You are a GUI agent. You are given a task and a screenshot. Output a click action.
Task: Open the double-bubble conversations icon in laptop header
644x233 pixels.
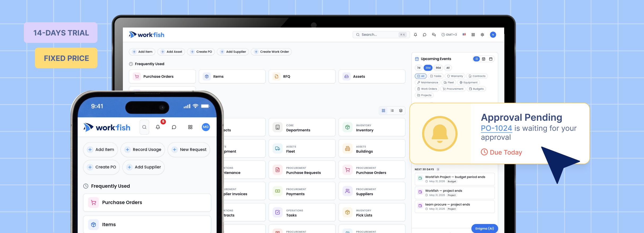434,35
